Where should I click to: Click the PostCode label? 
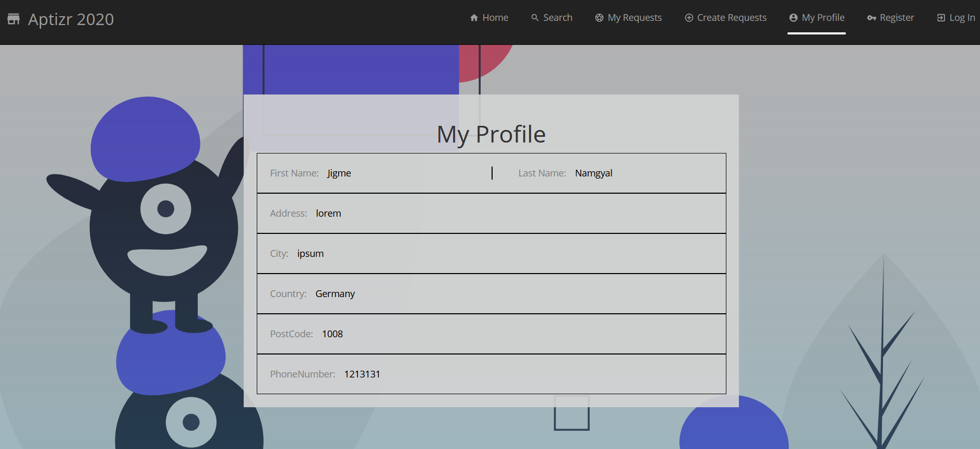click(x=292, y=334)
